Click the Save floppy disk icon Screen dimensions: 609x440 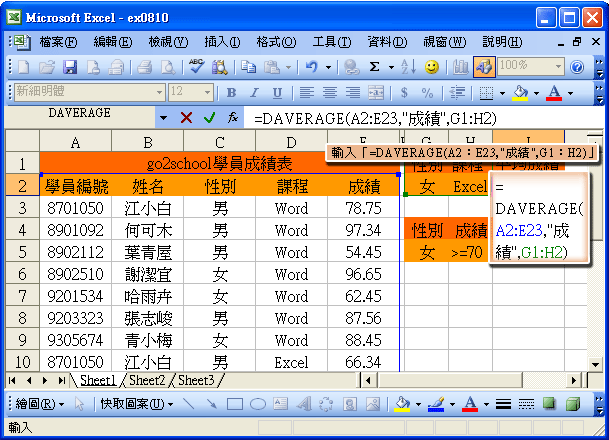pyautogui.click(x=70, y=66)
